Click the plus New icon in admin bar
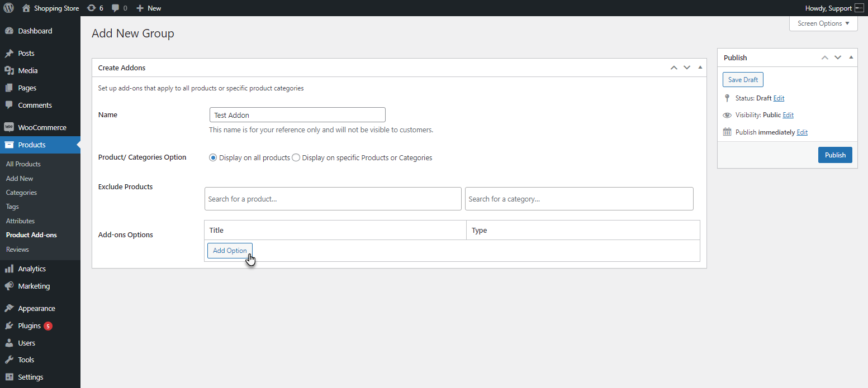 [140, 8]
